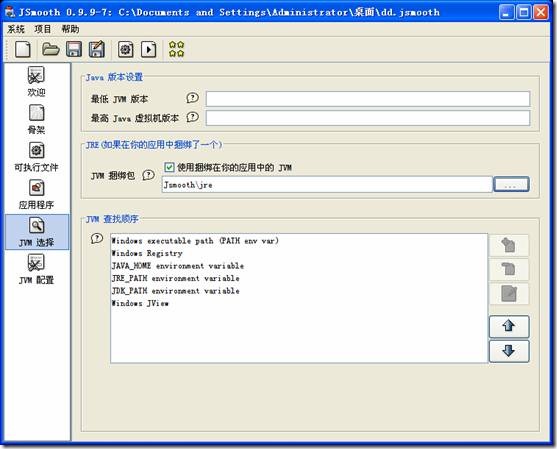This screenshot has height=449, width=557.
Task: Select 'Windows executable path (PATH env var)' entry
Action: (x=299, y=241)
